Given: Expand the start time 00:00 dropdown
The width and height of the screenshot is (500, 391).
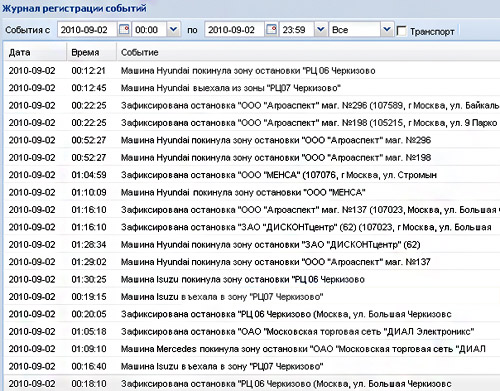Looking at the screenshot, I should pyautogui.click(x=173, y=29).
